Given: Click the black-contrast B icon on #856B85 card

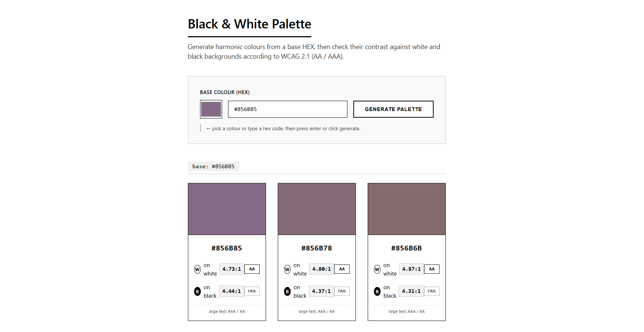Looking at the screenshot, I should [197, 291].
